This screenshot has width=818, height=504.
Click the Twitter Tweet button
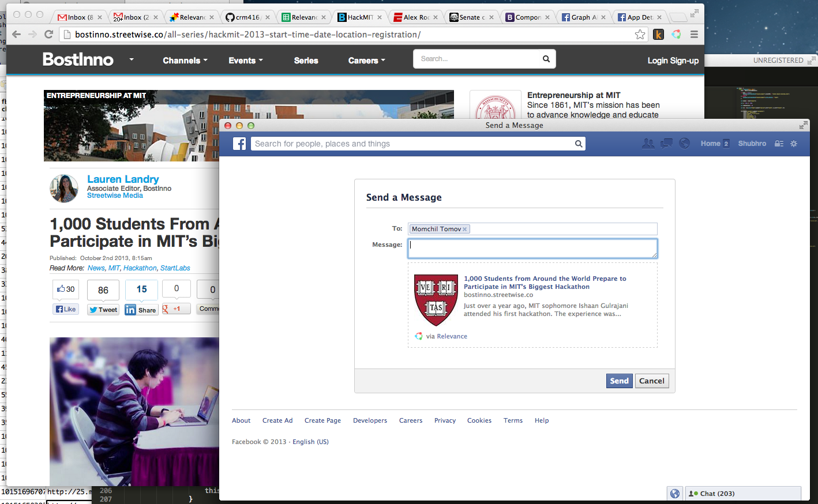[103, 310]
